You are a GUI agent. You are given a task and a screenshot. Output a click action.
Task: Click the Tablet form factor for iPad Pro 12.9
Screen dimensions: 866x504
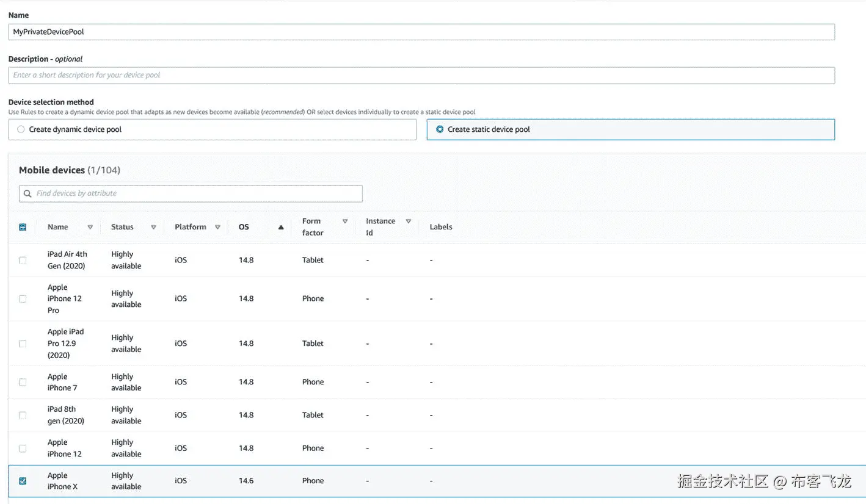coord(313,344)
